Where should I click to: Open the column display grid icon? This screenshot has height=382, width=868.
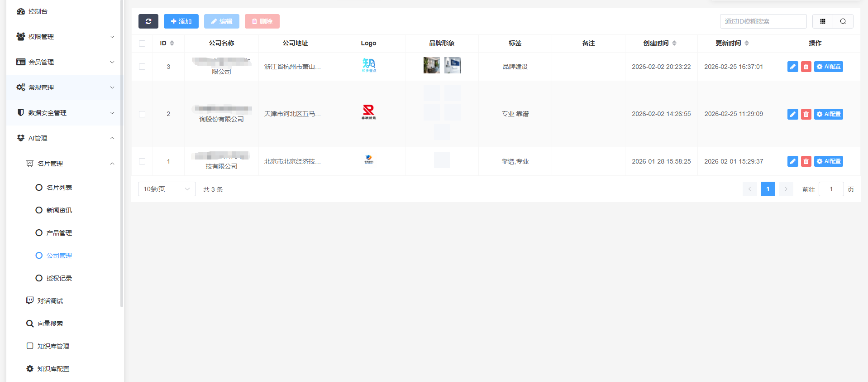(822, 21)
